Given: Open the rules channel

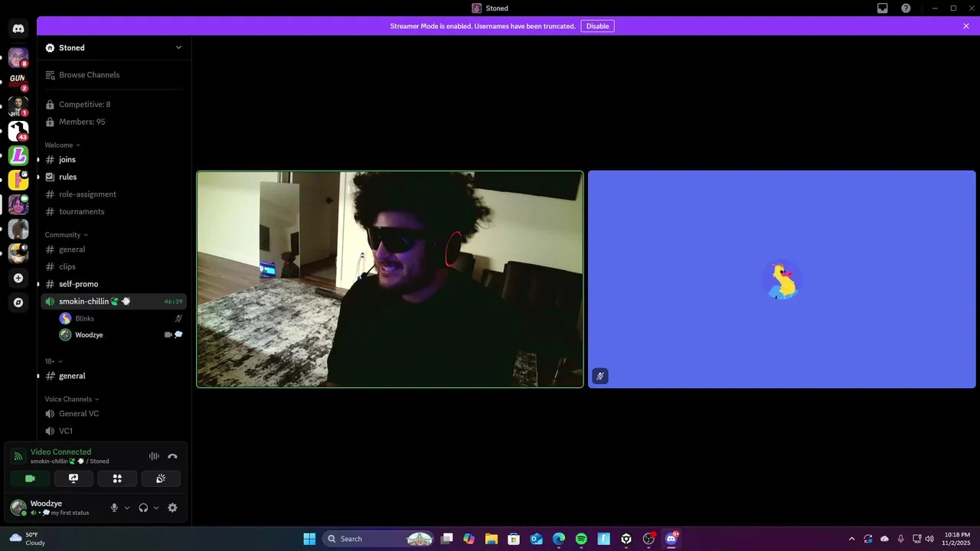Looking at the screenshot, I should (x=113, y=177).
